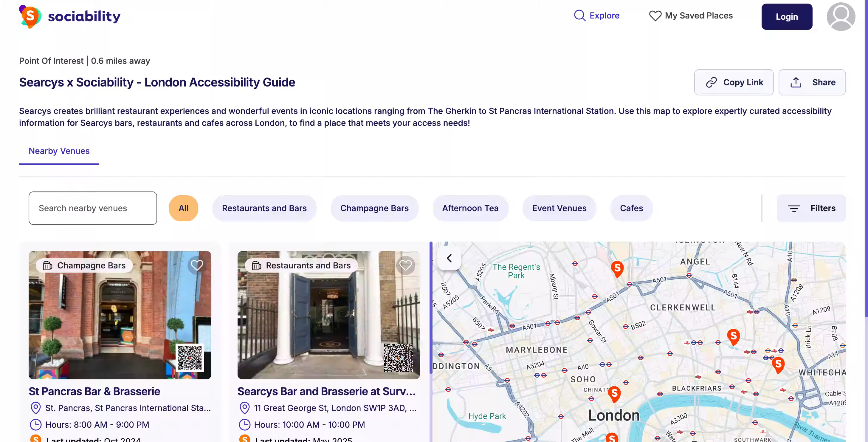Click clock icon beside 8:00 AM hours
868x442 pixels.
pos(35,424)
